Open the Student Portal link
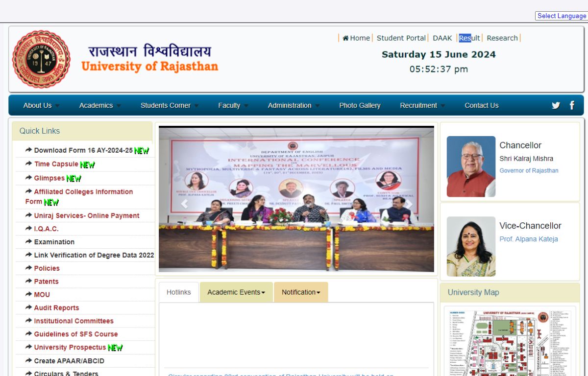Screen dimensions: 588x376 401,38
